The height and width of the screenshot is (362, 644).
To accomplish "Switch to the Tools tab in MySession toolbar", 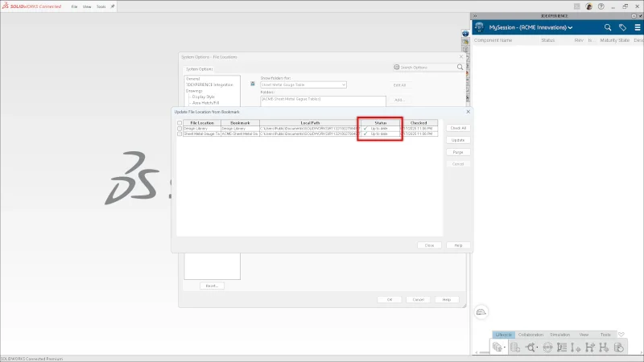I will (x=605, y=335).
